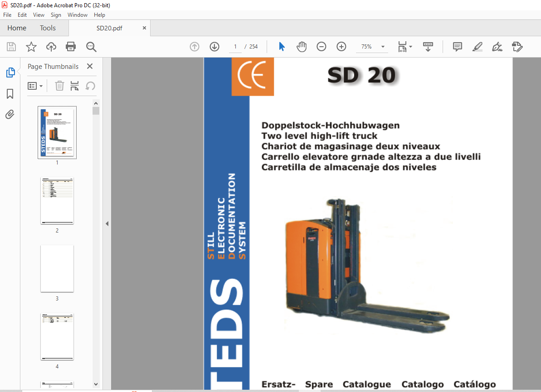Print the document
The image size is (541, 392).
point(71,47)
